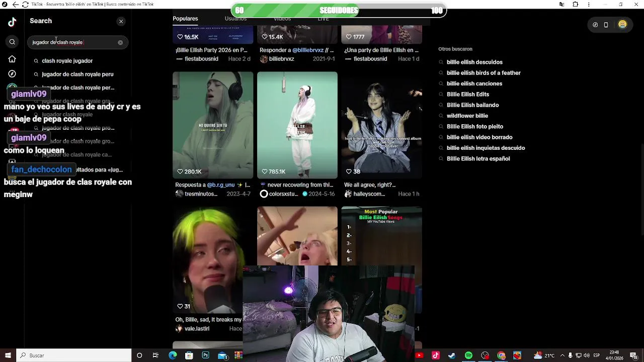Screen dimensions: 644x362
Task: Open Microsoft Store from taskbar
Action: [x=189, y=355]
